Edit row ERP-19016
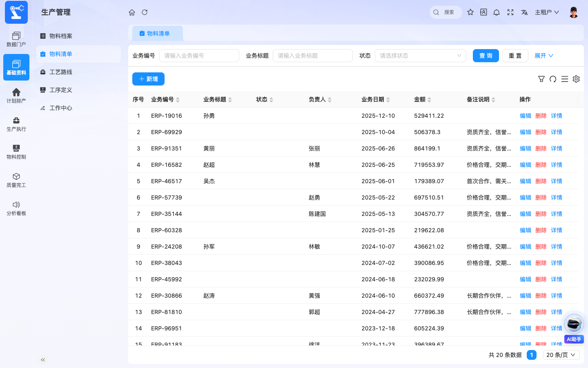This screenshot has height=368, width=588. tap(526, 116)
